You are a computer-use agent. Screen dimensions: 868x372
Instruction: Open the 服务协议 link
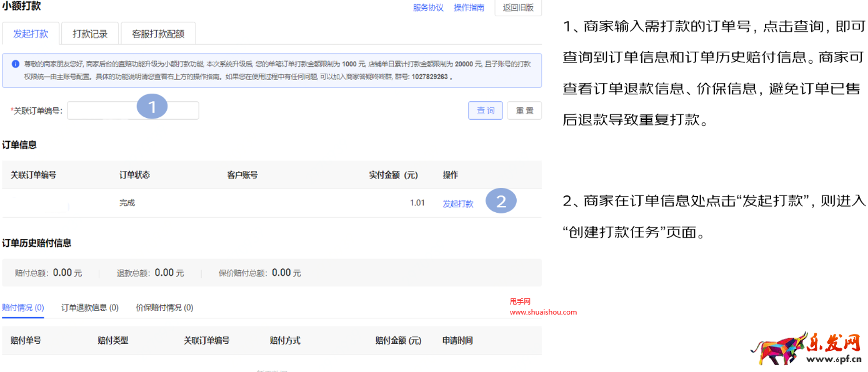tap(428, 7)
